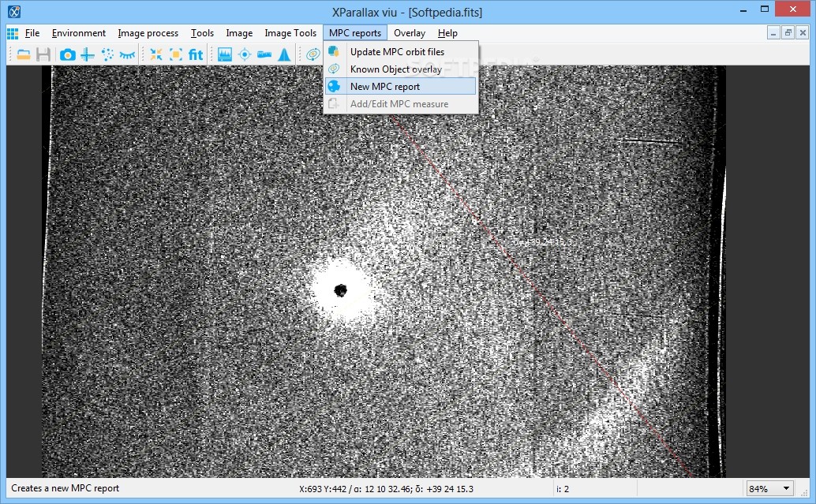Minimize the Softpedia.fits document window
The width and height of the screenshot is (816, 504).
point(773,33)
